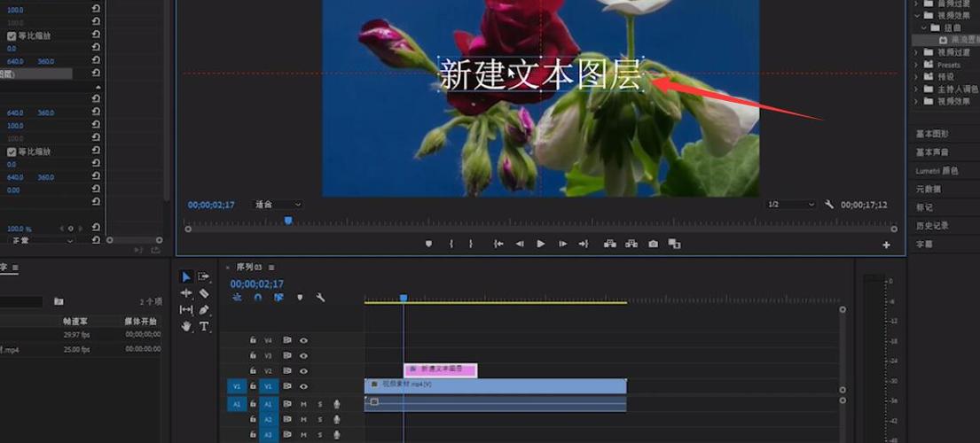This screenshot has width=980, height=443.
Task: Select the Slip tool
Action: [186, 309]
